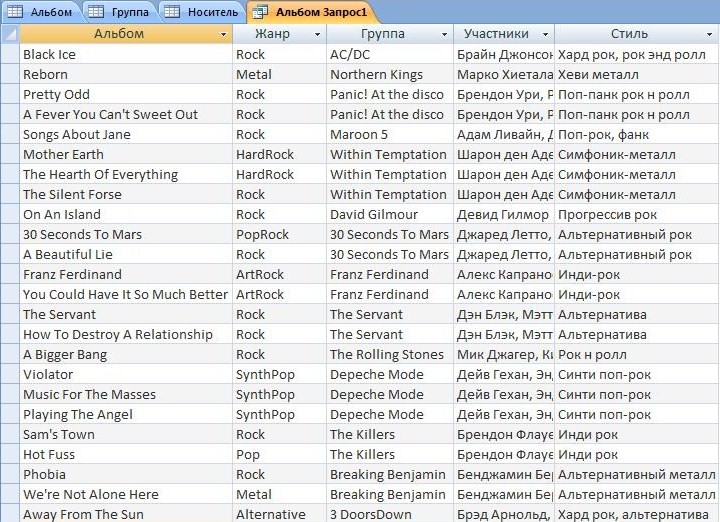Click the 'The Rolling Stones' group cell

tap(390, 354)
